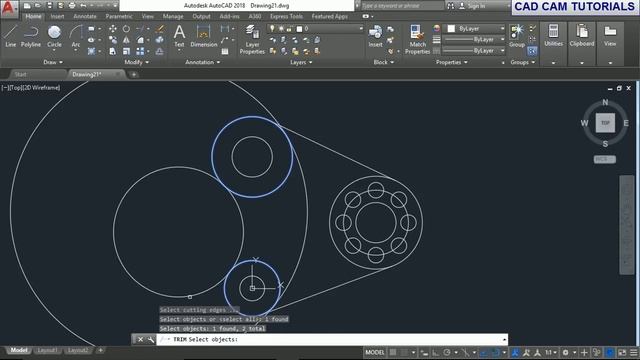
Task: Expand the Modify panel dropdown
Action: tap(137, 62)
